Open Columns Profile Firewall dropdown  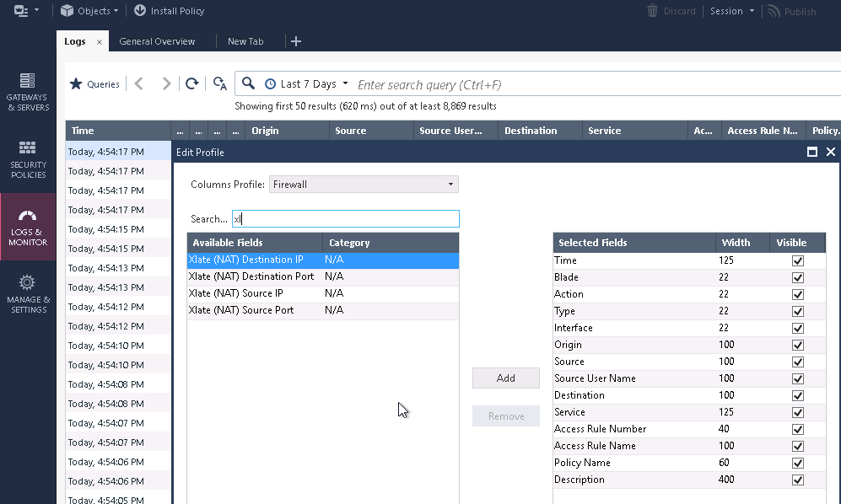click(364, 185)
